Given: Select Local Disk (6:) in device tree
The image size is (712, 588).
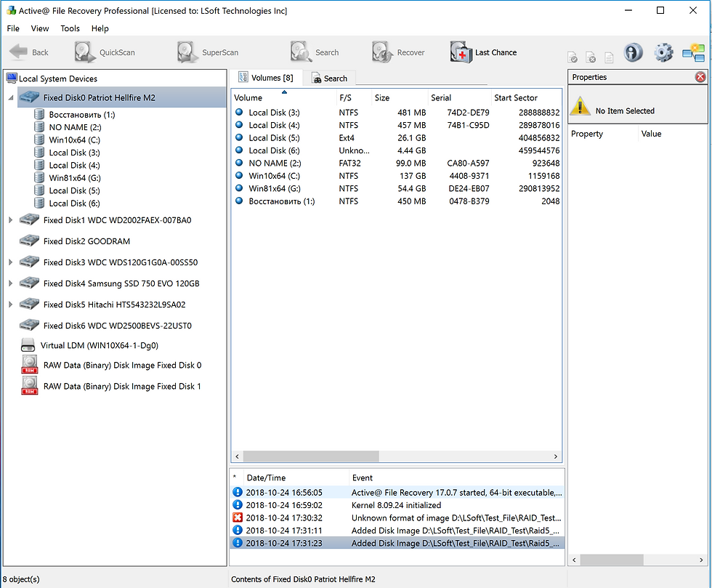Looking at the screenshot, I should point(74,204).
